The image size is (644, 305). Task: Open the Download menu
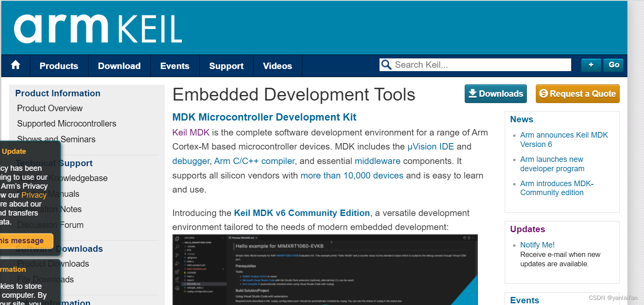pos(119,66)
